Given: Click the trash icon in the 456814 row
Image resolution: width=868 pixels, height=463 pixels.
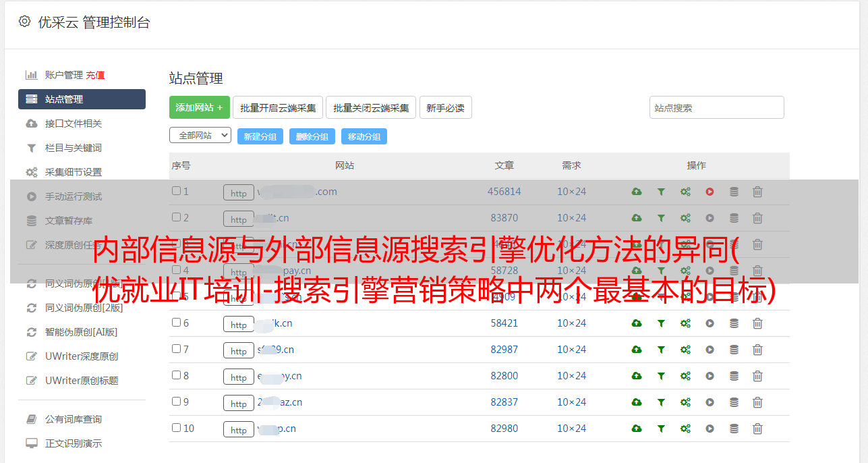Looking at the screenshot, I should [757, 192].
